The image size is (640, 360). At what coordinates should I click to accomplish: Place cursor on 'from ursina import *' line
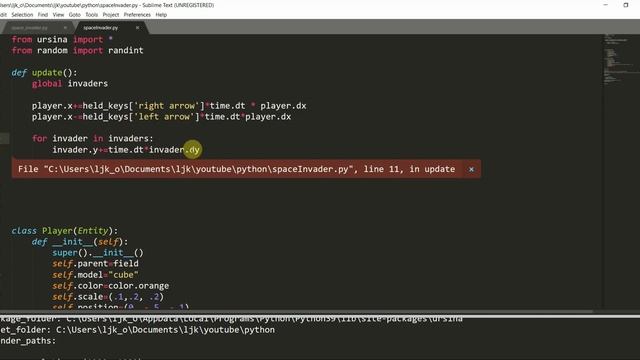(x=62, y=40)
